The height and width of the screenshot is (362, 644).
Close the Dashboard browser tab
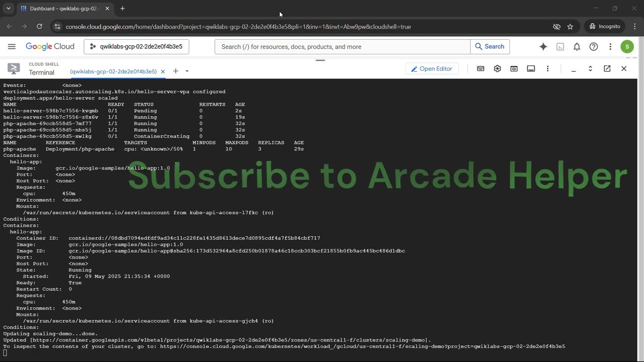(107, 9)
